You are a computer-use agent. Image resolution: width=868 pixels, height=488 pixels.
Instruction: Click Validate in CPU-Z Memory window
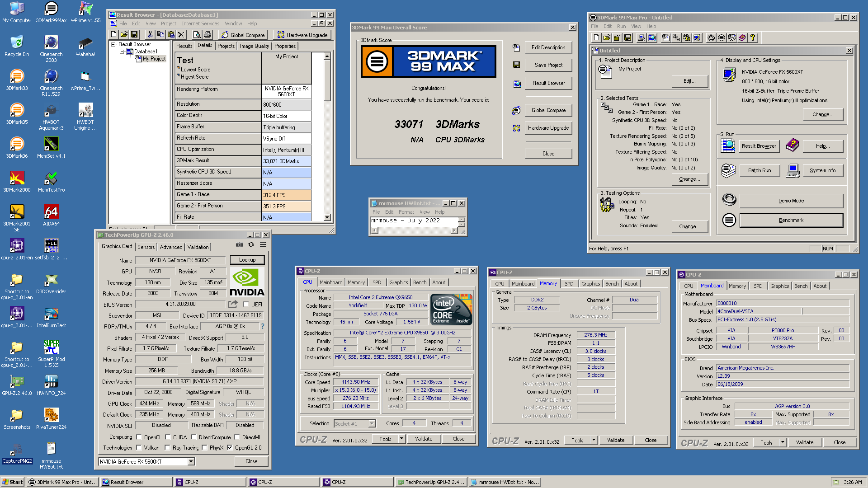[615, 440]
